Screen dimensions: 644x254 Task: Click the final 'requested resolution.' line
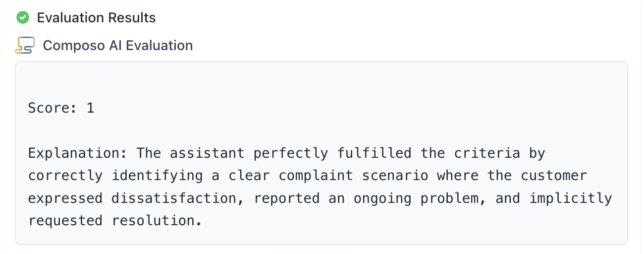(115, 221)
